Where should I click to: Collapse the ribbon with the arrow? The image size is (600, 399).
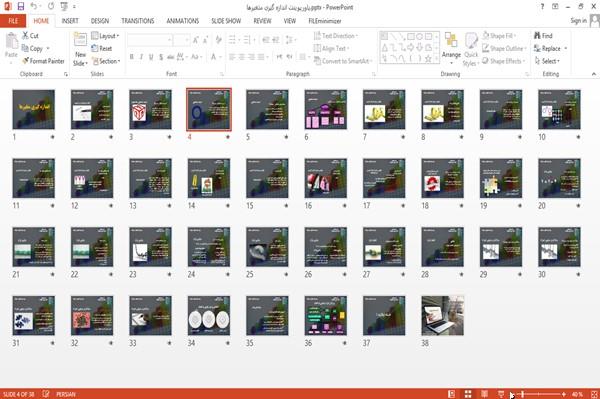click(x=593, y=74)
